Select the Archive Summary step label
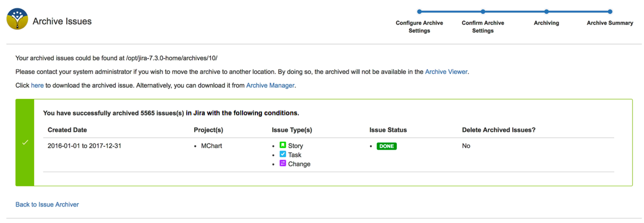Screen dimensions: 644x223 click(x=610, y=23)
